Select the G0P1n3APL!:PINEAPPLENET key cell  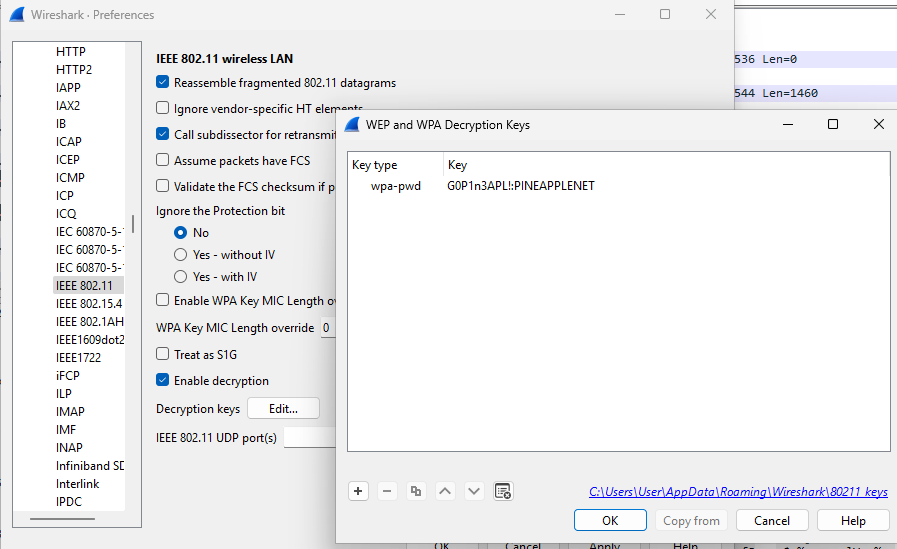[521, 186]
